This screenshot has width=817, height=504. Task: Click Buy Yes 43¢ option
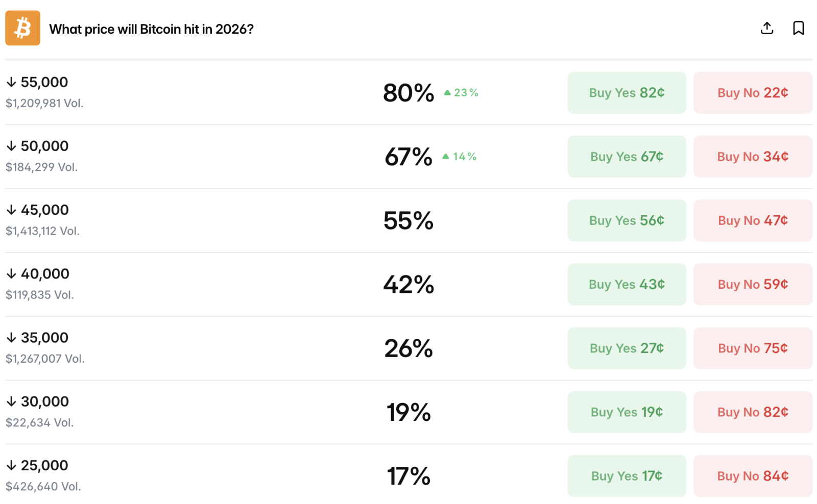click(x=627, y=284)
